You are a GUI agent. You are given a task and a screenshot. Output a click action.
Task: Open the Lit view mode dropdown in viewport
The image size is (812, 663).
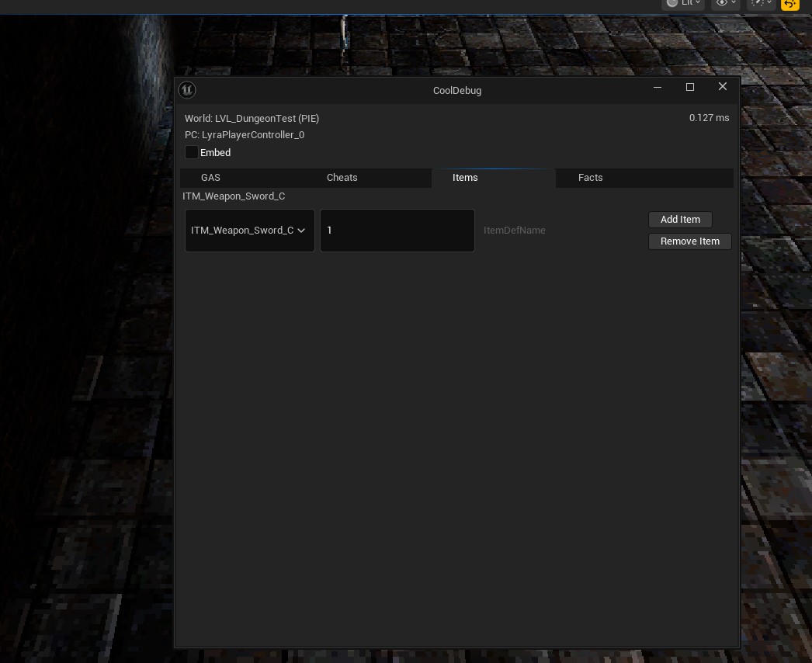(683, 3)
